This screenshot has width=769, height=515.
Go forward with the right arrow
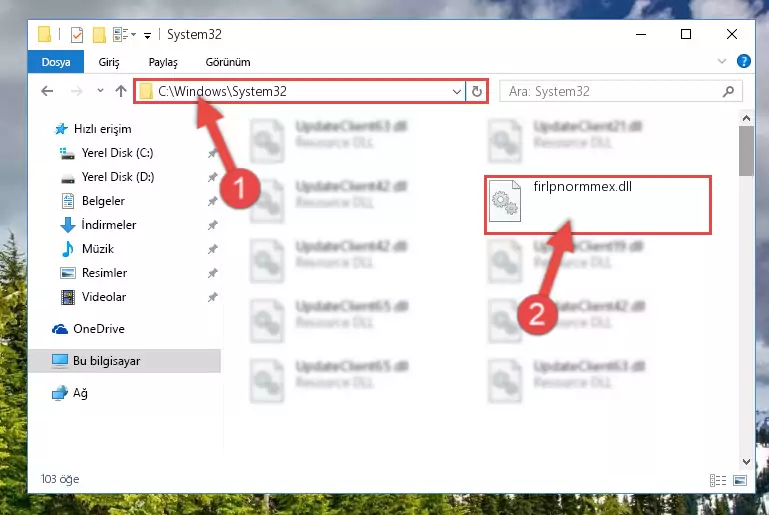point(77,91)
